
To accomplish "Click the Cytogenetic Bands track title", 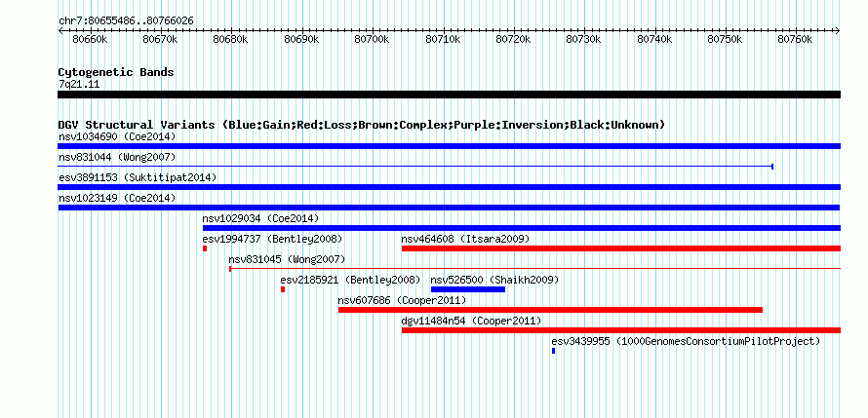I will (116, 72).
